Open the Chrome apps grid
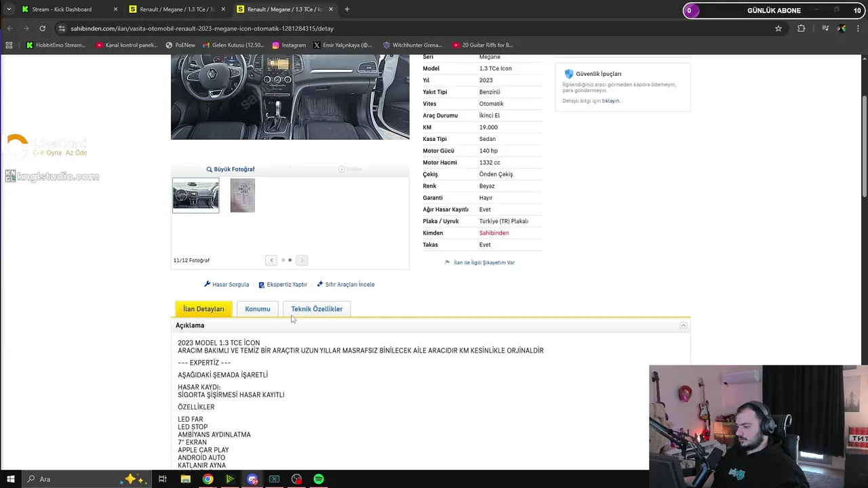This screenshot has width=868, height=488. coord(9,45)
